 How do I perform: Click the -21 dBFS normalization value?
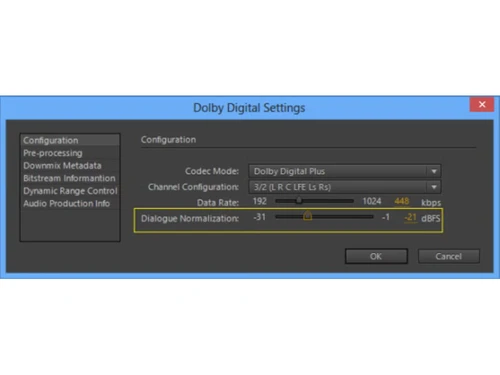tap(410, 218)
